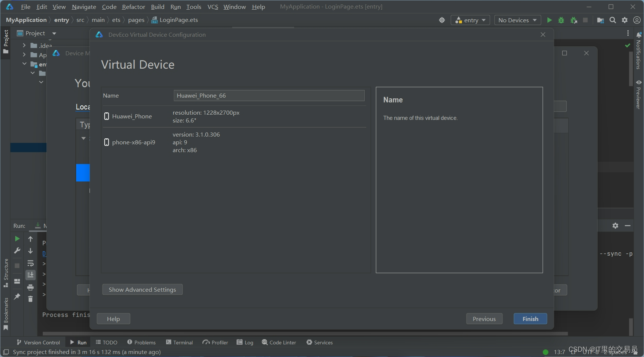The image size is (644, 357).
Task: Open Search Everywhere magnifier icon
Action: click(613, 20)
